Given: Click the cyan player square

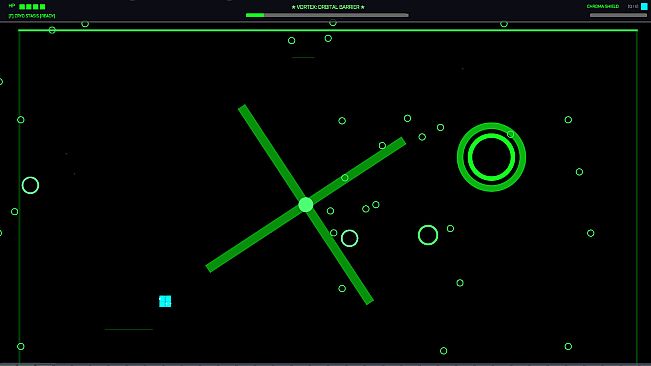Looking at the screenshot, I should 165,301.
